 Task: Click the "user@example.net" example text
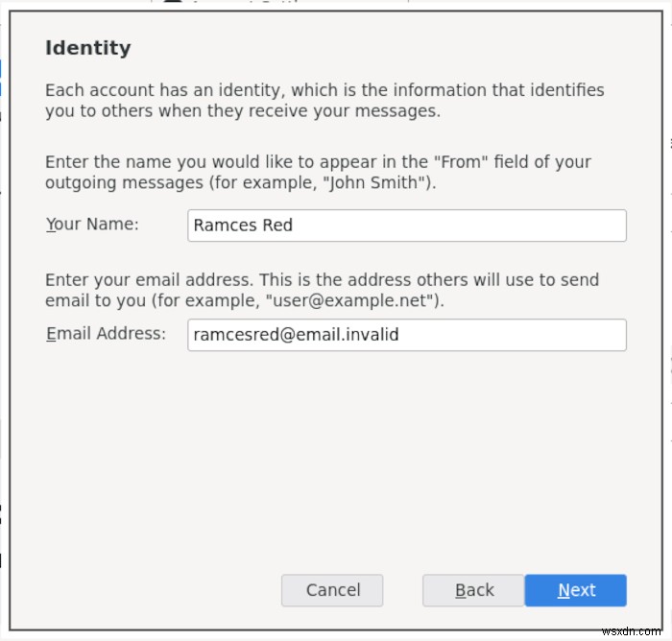[x=350, y=300]
